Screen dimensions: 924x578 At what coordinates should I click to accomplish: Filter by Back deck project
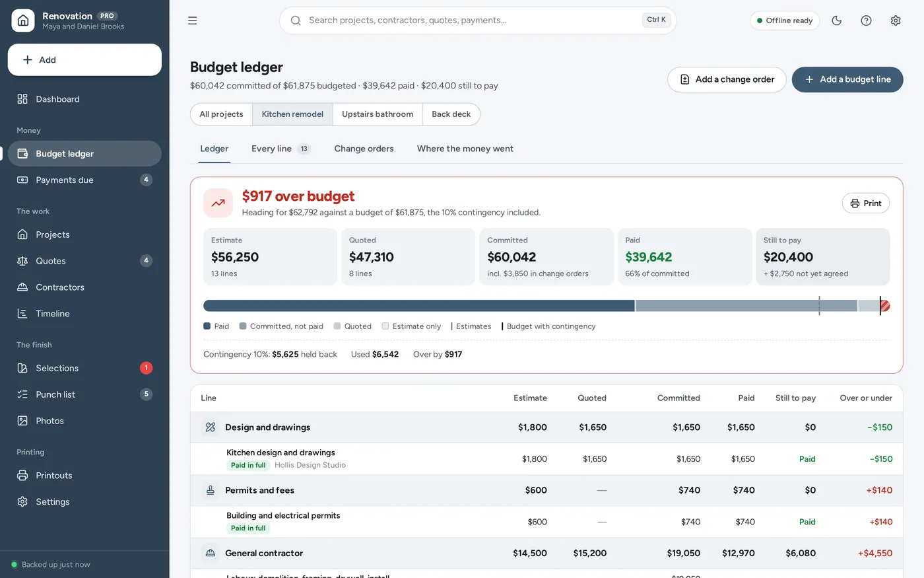(451, 114)
